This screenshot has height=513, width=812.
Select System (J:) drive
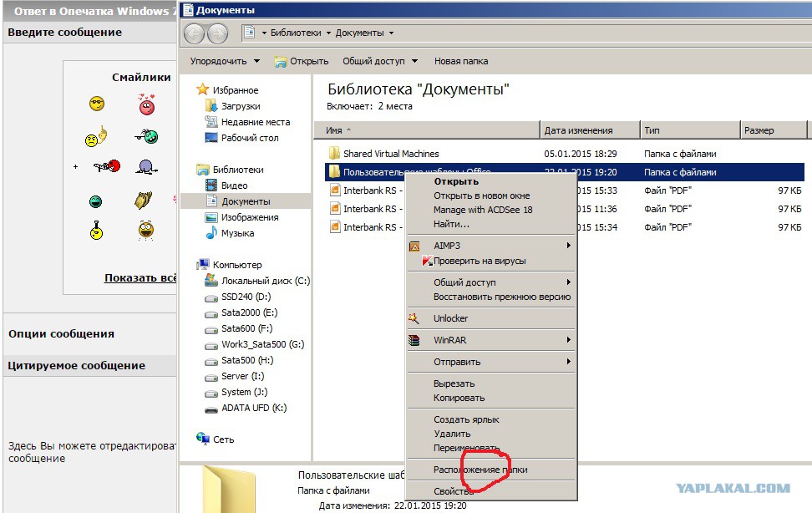coord(245,392)
